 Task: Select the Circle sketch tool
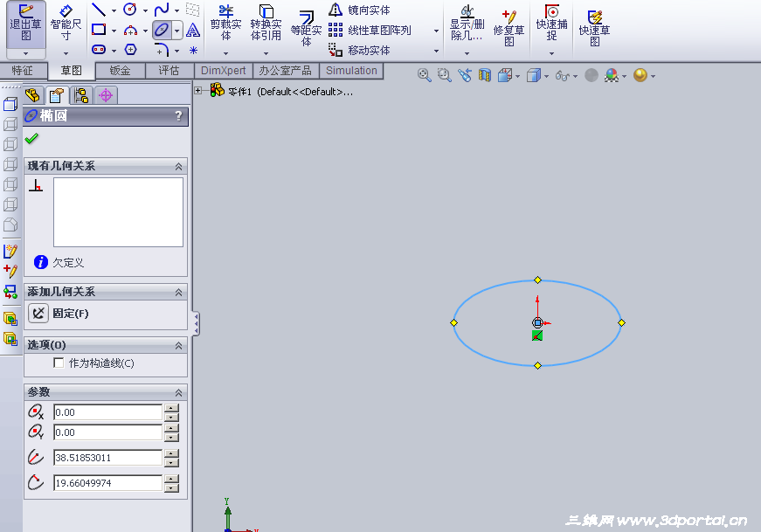pos(129,10)
